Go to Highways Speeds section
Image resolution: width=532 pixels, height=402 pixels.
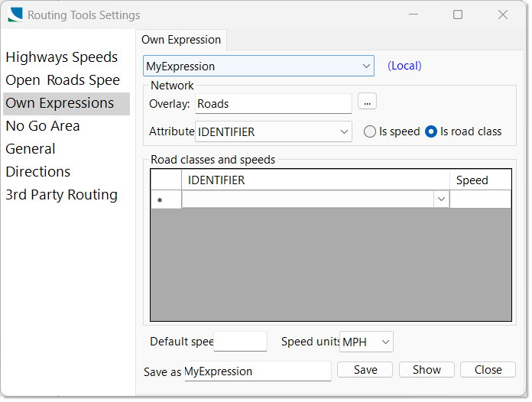[61, 57]
